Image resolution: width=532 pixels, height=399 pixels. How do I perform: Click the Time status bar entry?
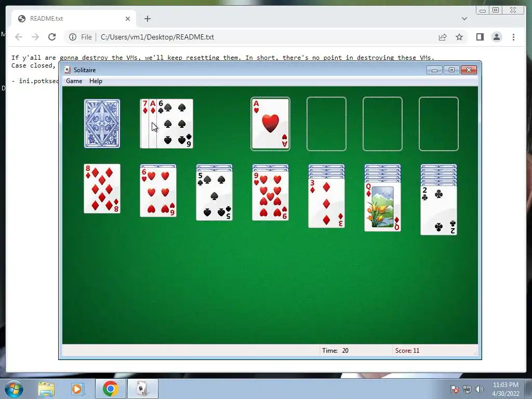(x=335, y=351)
